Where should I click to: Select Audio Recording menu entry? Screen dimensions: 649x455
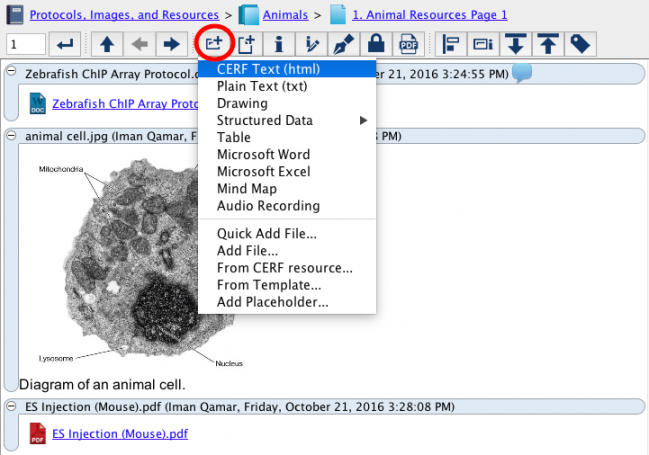[x=287, y=206]
